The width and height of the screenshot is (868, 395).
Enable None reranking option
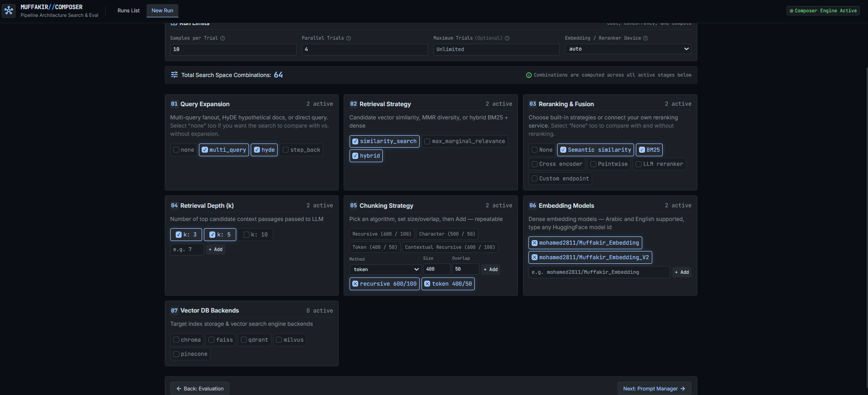(x=542, y=150)
